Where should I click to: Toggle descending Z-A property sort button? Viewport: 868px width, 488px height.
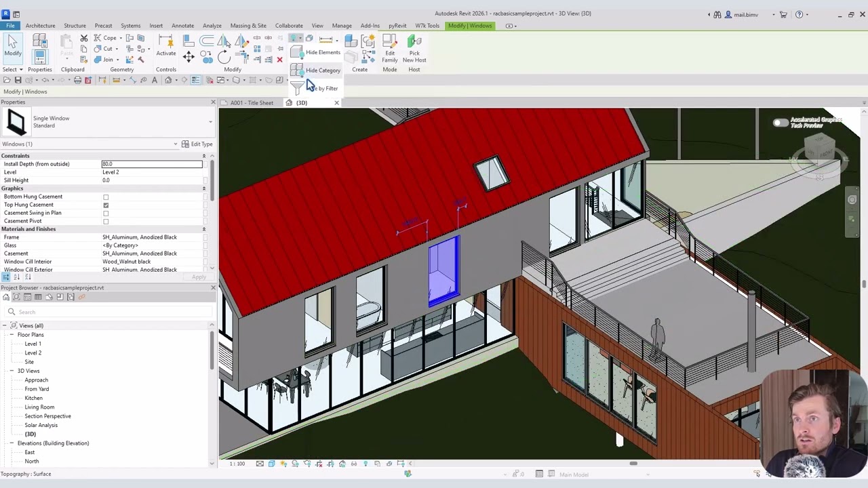coord(28,277)
